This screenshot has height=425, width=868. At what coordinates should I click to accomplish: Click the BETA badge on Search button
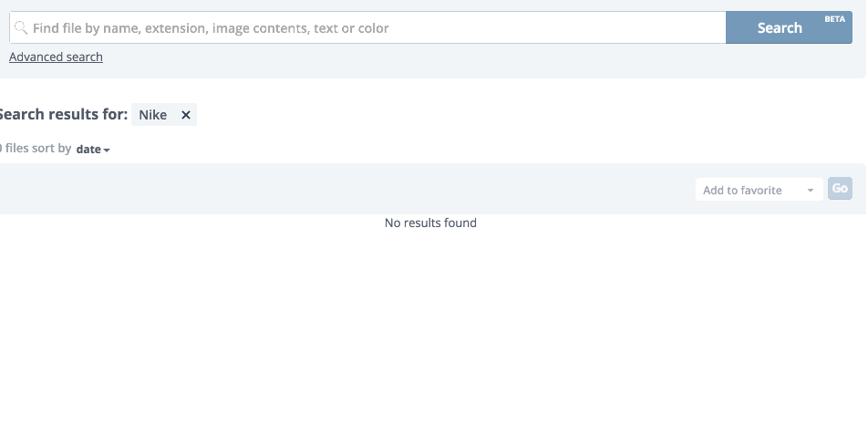pyautogui.click(x=834, y=19)
